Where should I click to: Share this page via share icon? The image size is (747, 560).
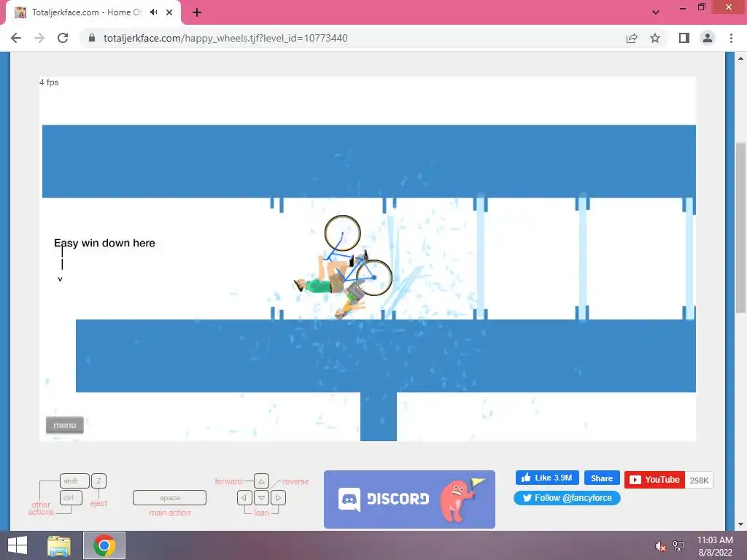point(632,38)
